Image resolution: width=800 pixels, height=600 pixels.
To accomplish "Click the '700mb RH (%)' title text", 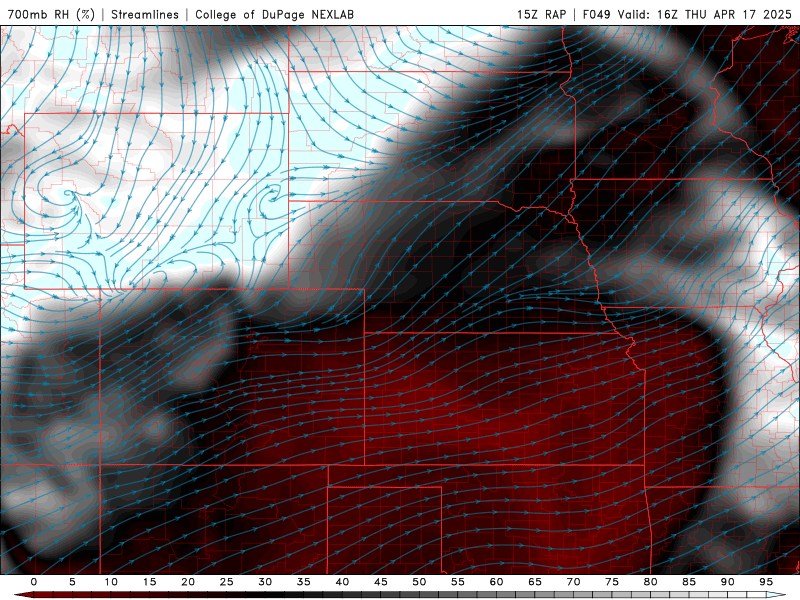I will 52,14.
